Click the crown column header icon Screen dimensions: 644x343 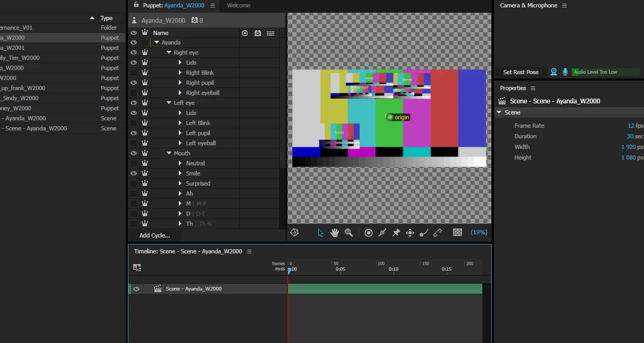pos(145,32)
